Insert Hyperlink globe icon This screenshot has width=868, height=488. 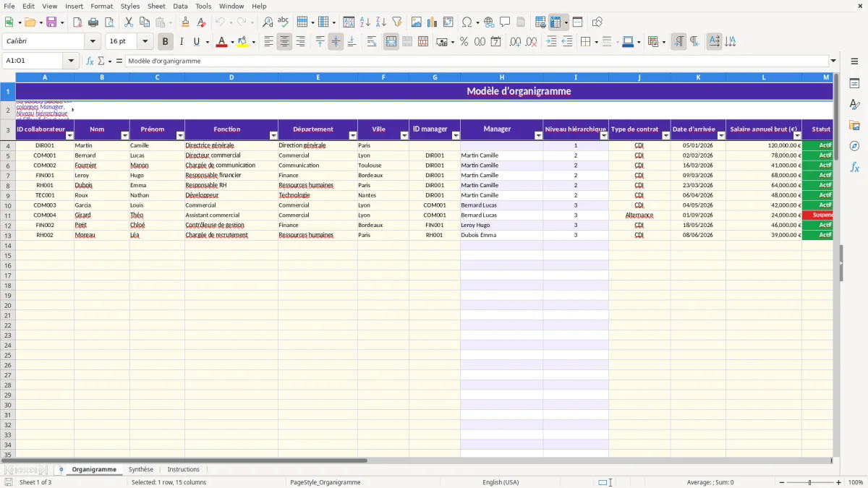489,22
